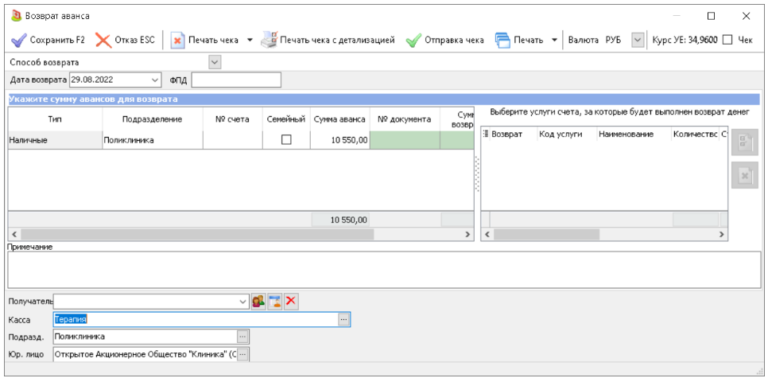Viewport: 768px width, 378px height.
Task: Open the Подразд. ellipsis button
Action: [x=243, y=337]
